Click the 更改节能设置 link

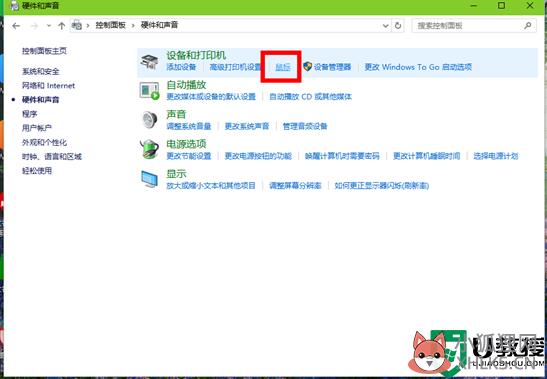189,156
